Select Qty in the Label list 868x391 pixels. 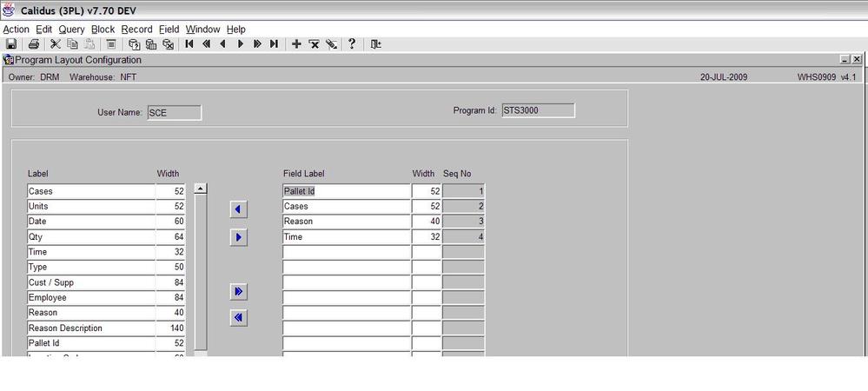click(x=91, y=237)
